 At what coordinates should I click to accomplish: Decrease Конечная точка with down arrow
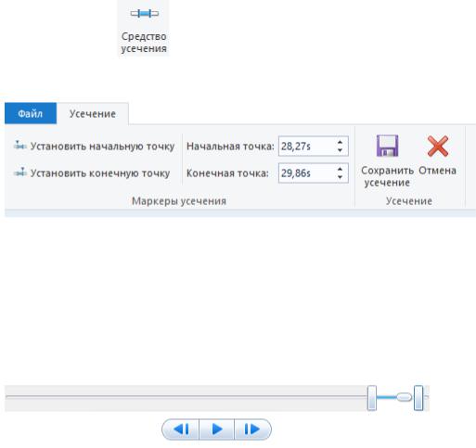(x=340, y=177)
